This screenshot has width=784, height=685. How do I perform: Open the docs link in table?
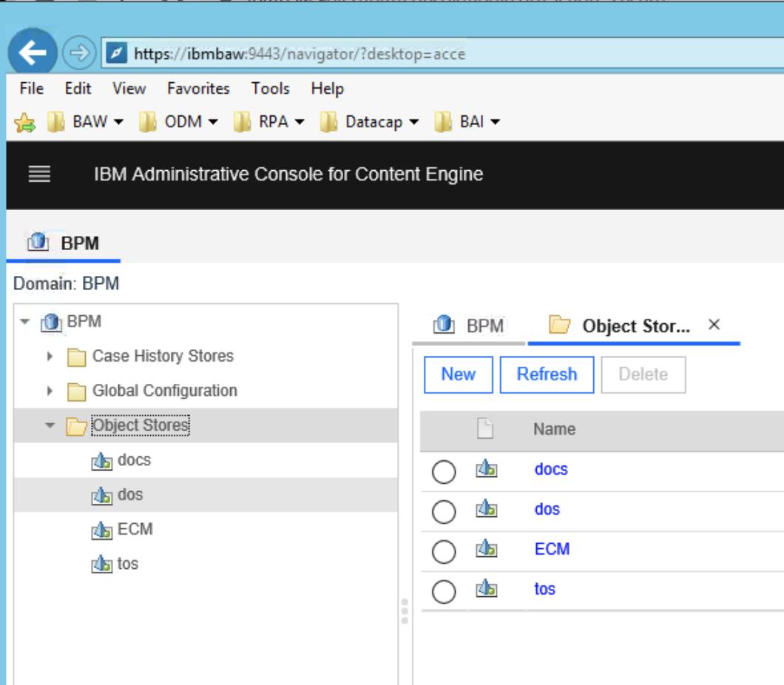[x=551, y=470]
